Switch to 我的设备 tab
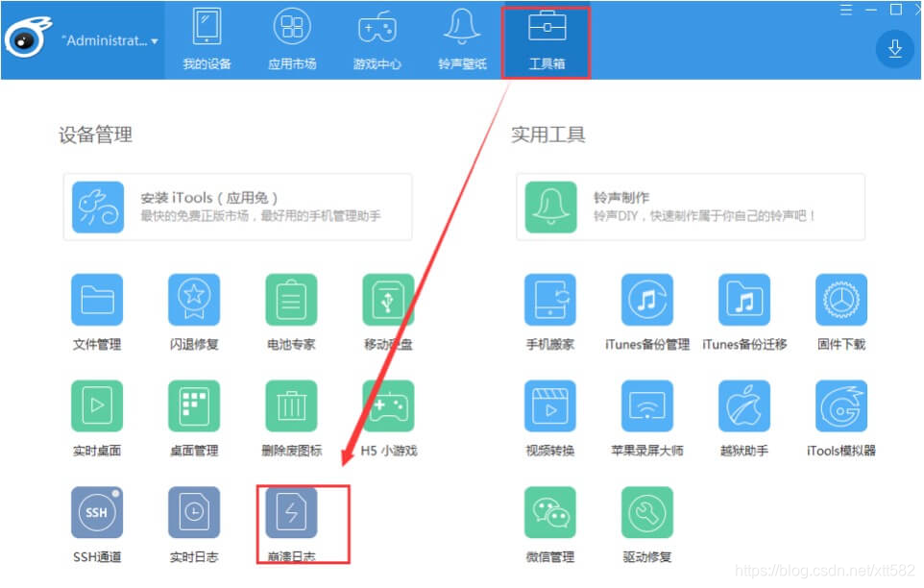This screenshot has height=588, width=924. [x=207, y=39]
